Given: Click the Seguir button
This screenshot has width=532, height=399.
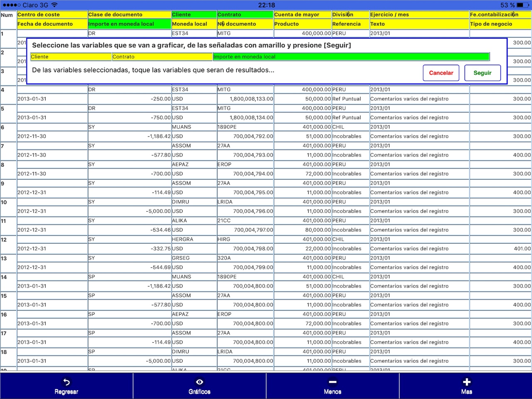Looking at the screenshot, I should [483, 73].
